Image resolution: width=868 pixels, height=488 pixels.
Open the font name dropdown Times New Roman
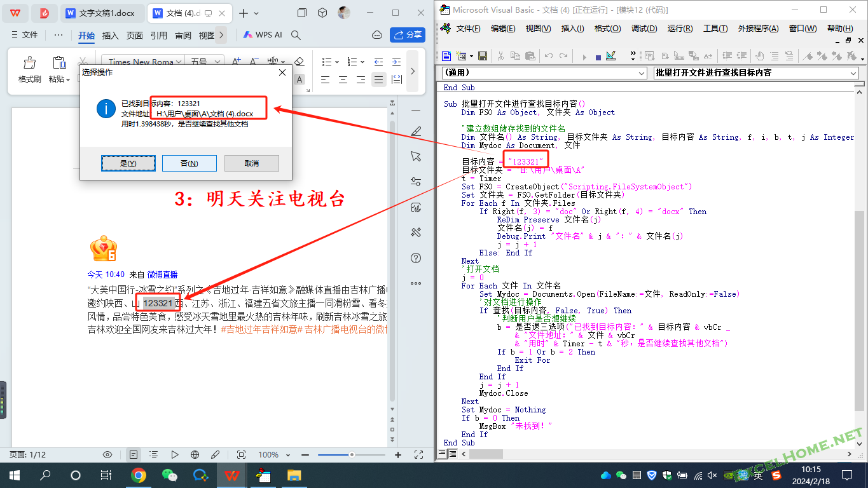tap(179, 62)
